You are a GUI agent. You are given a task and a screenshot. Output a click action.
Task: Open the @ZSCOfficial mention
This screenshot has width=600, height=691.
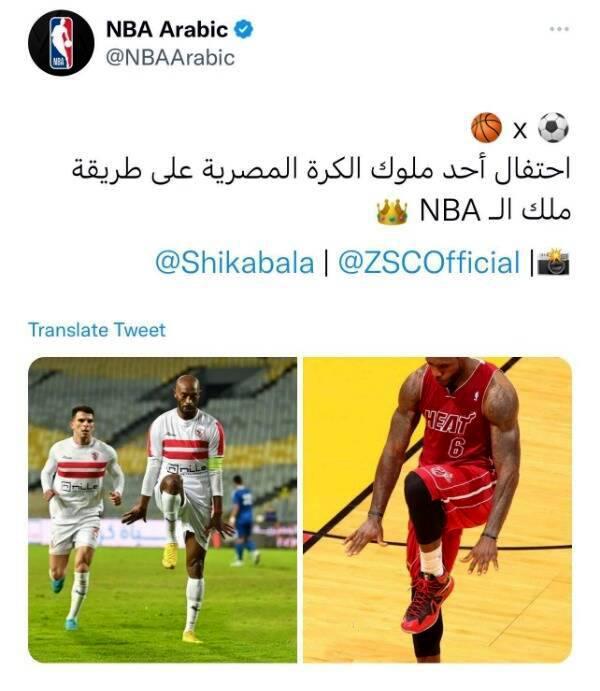[429, 263]
